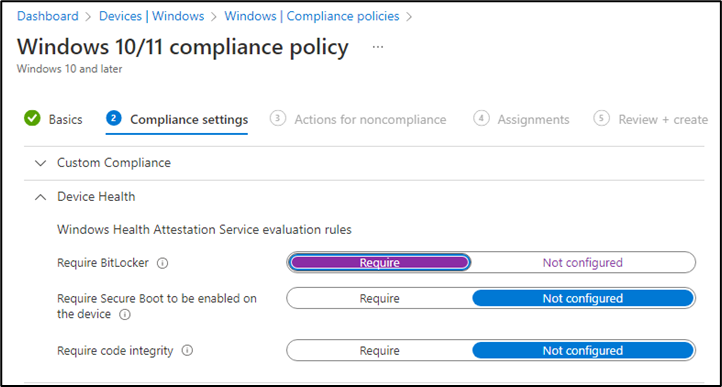Click the Windows 10/11 compliance policy title
This screenshot has height=387, width=722.
click(183, 47)
